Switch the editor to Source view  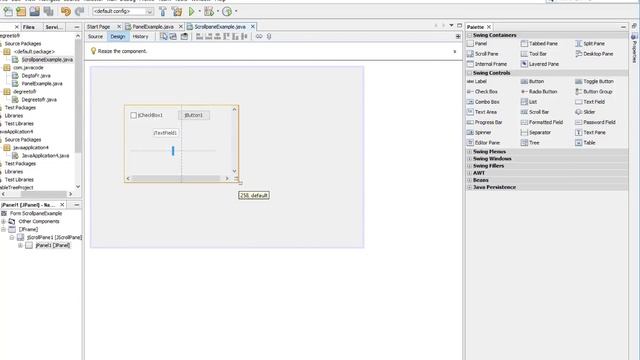(96, 37)
